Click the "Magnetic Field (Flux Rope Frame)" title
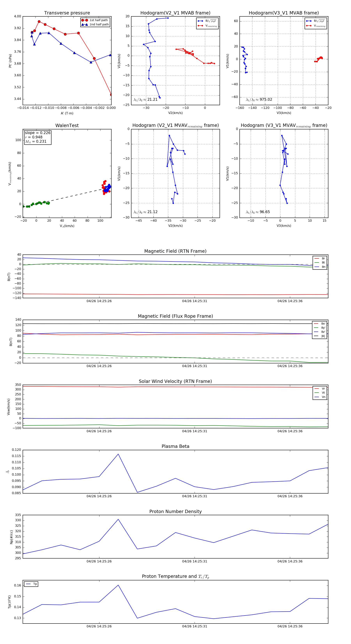Screen dimensions: 351x644 [175, 316]
